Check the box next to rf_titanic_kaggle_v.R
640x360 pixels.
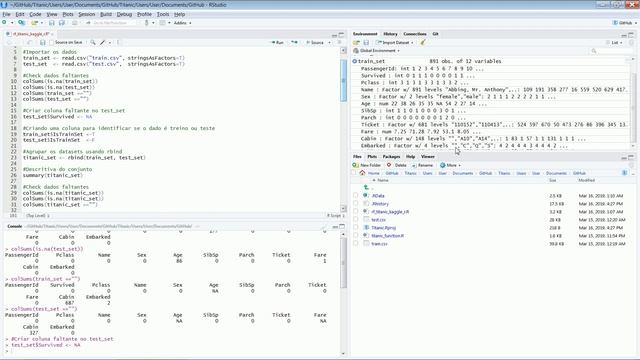pos(356,211)
